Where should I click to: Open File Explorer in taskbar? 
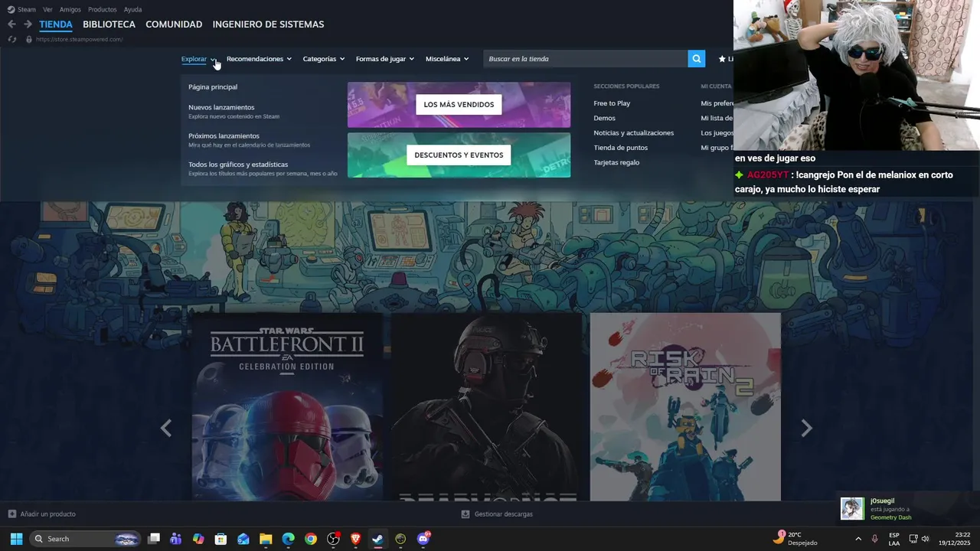click(x=266, y=539)
